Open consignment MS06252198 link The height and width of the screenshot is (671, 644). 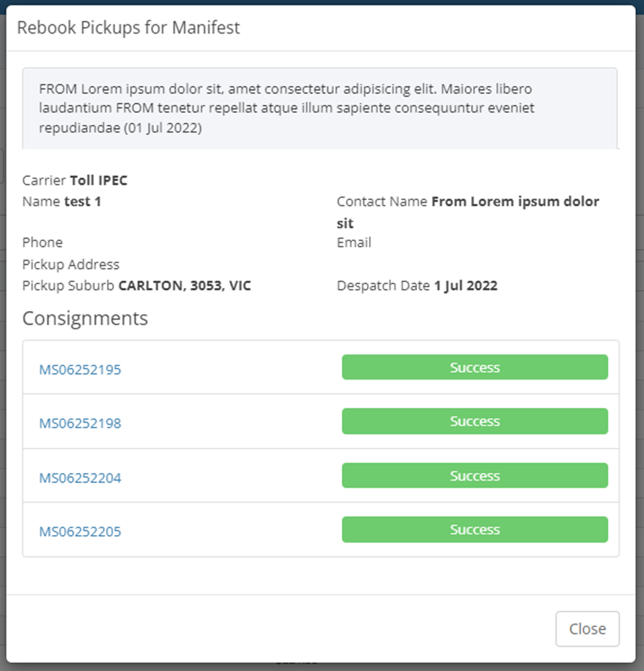80,423
